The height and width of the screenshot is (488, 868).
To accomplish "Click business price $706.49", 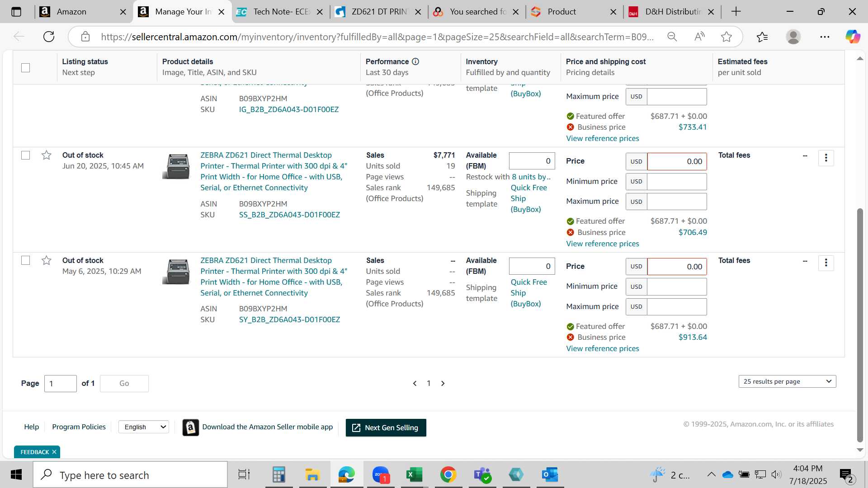I will tap(693, 233).
